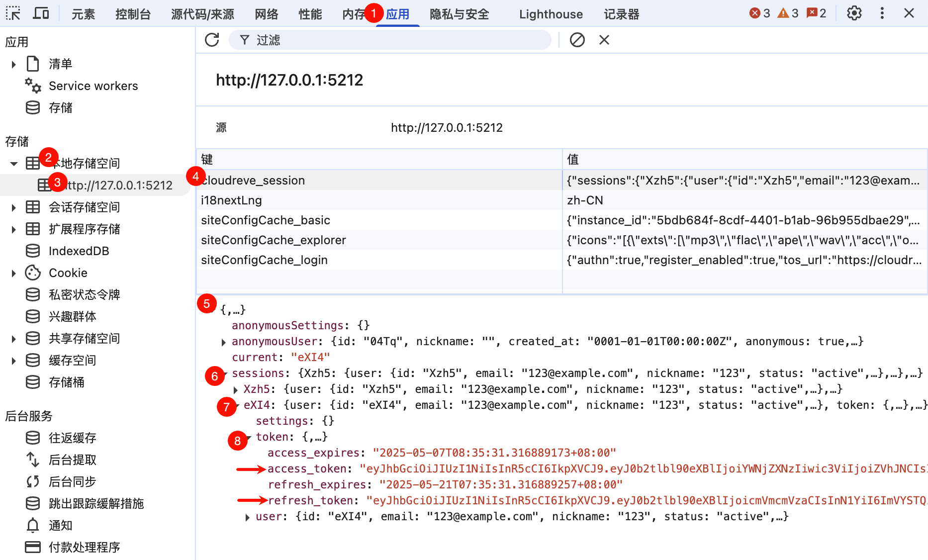
Task: Open the Service workers panel
Action: [93, 86]
